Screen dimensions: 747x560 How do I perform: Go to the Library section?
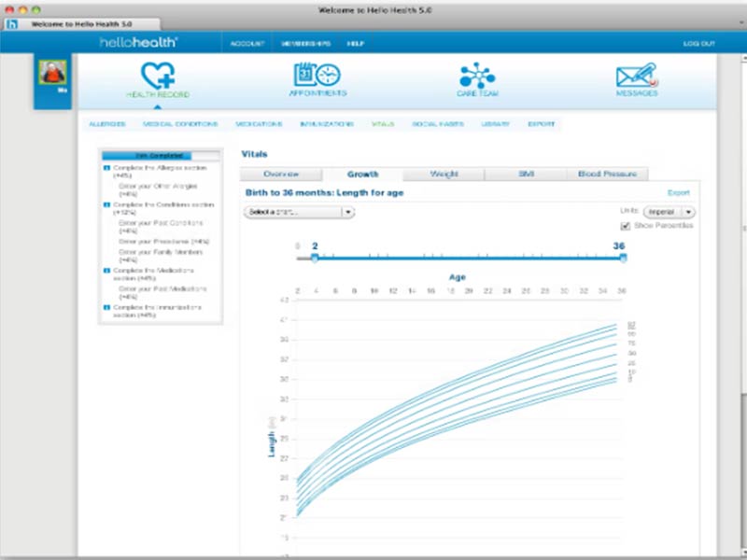pyautogui.click(x=495, y=124)
